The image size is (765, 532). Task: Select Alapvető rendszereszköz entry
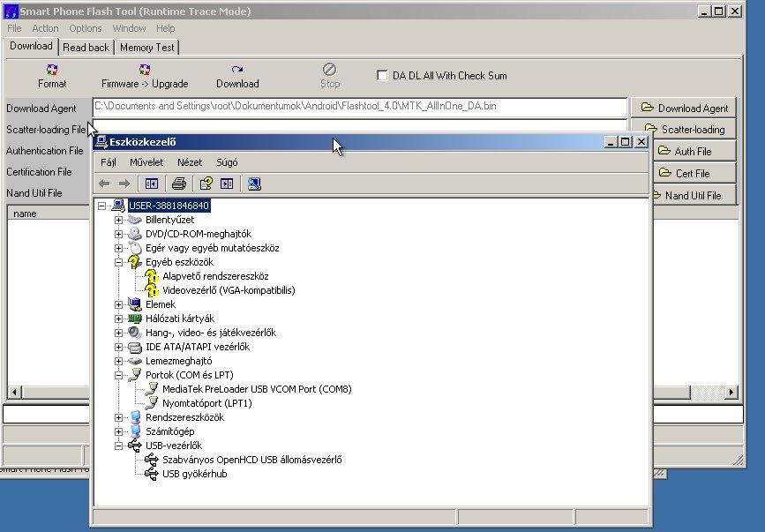[215, 276]
